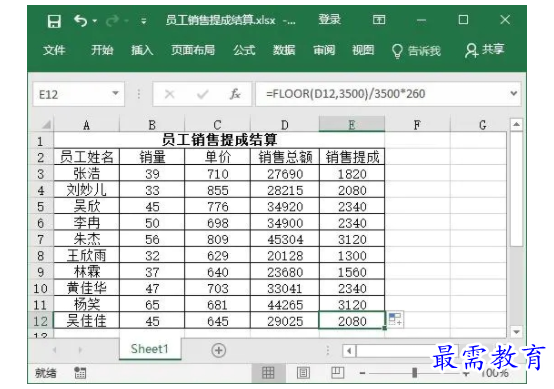Open Customize Quick Access Toolbar dropdown
Screen dimensions: 554x389
143,21
